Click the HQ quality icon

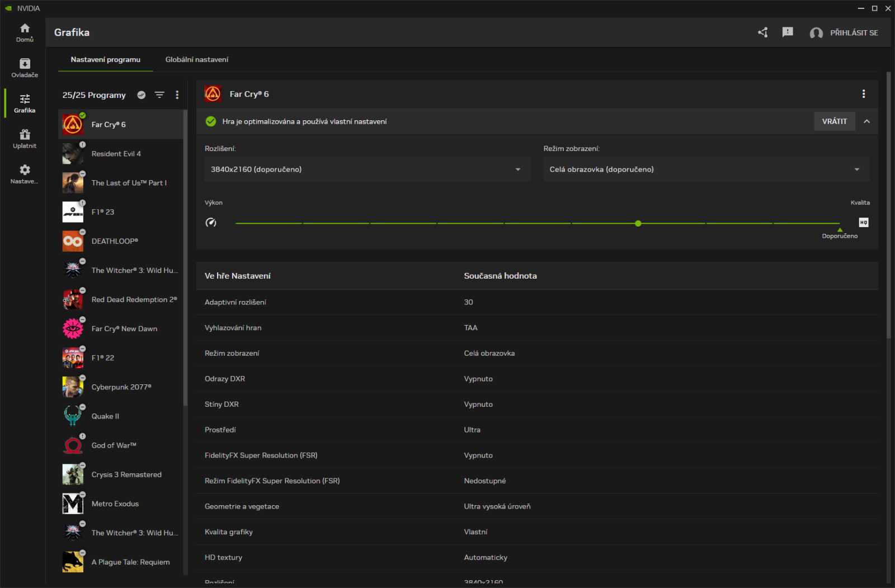pos(864,223)
